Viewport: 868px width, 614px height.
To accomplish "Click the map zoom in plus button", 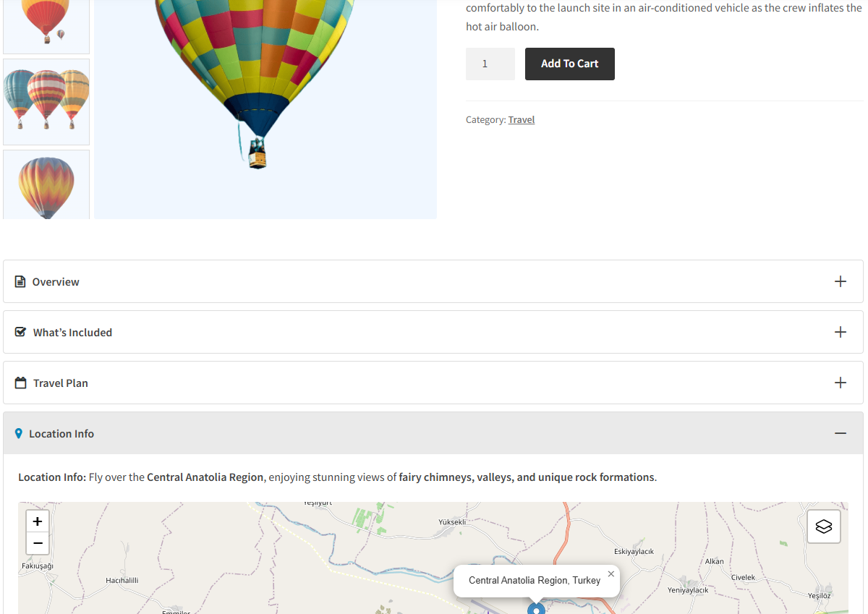I will (x=38, y=521).
